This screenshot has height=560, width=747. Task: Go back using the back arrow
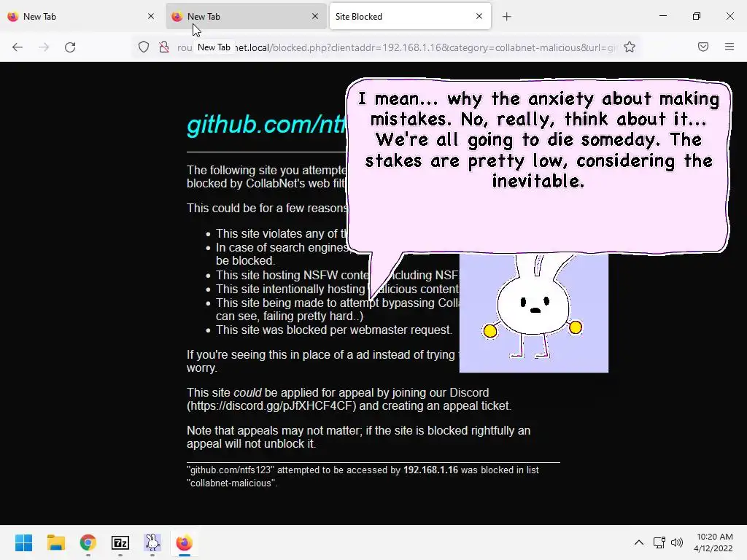point(18,47)
